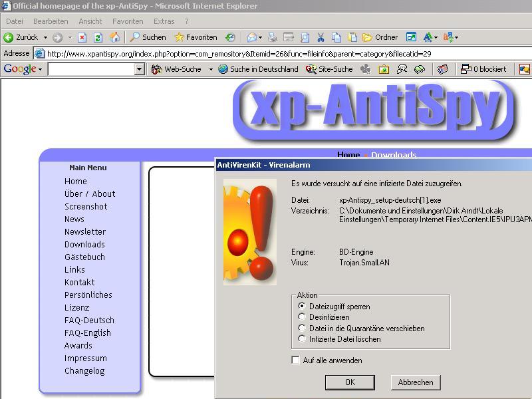This screenshot has height=399, width=532.
Task: Click in the Google toolbar search field
Action: pos(92,69)
